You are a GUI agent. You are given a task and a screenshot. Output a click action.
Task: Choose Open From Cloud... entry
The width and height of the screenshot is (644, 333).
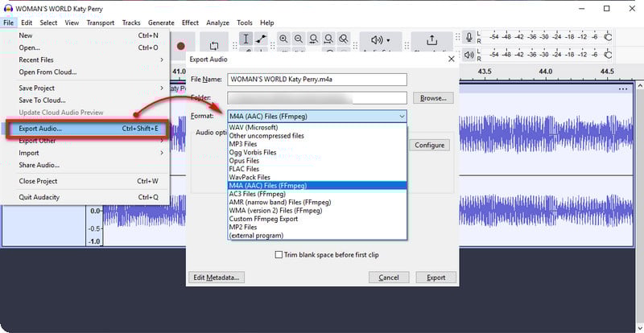pos(85,72)
